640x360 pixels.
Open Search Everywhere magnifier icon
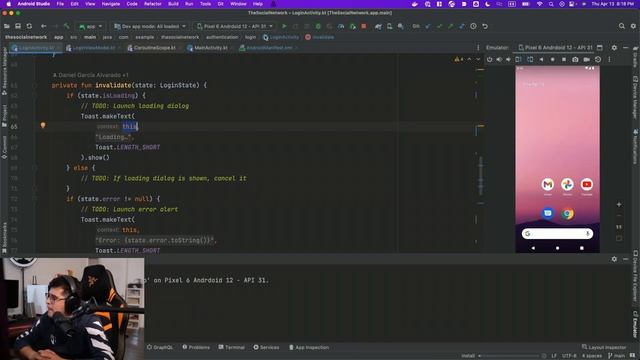pyautogui.click(x=622, y=26)
